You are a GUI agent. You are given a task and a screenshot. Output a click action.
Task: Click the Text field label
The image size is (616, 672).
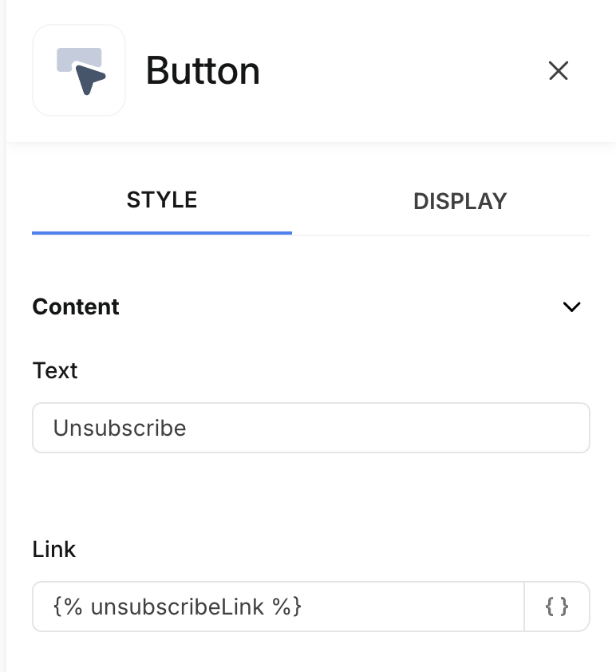pos(55,370)
